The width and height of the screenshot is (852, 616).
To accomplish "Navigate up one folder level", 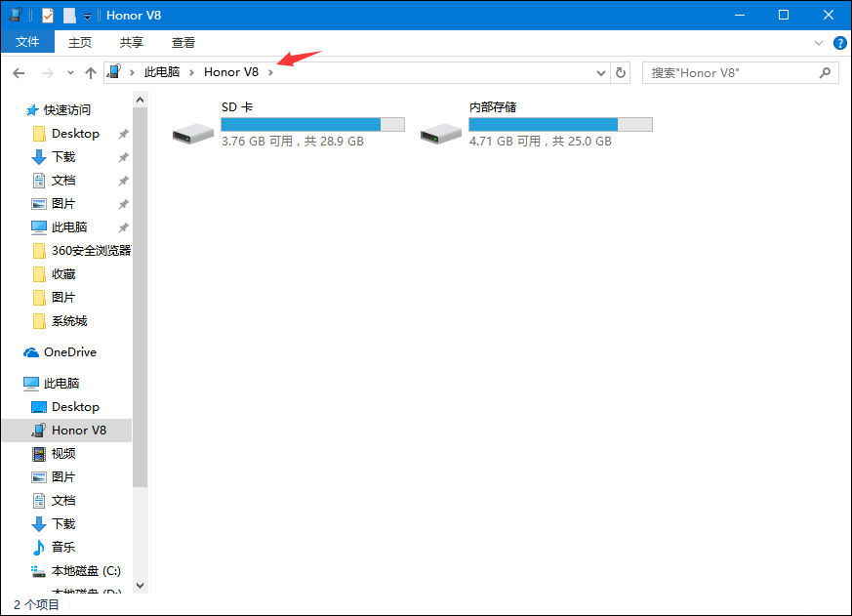I will (x=90, y=73).
